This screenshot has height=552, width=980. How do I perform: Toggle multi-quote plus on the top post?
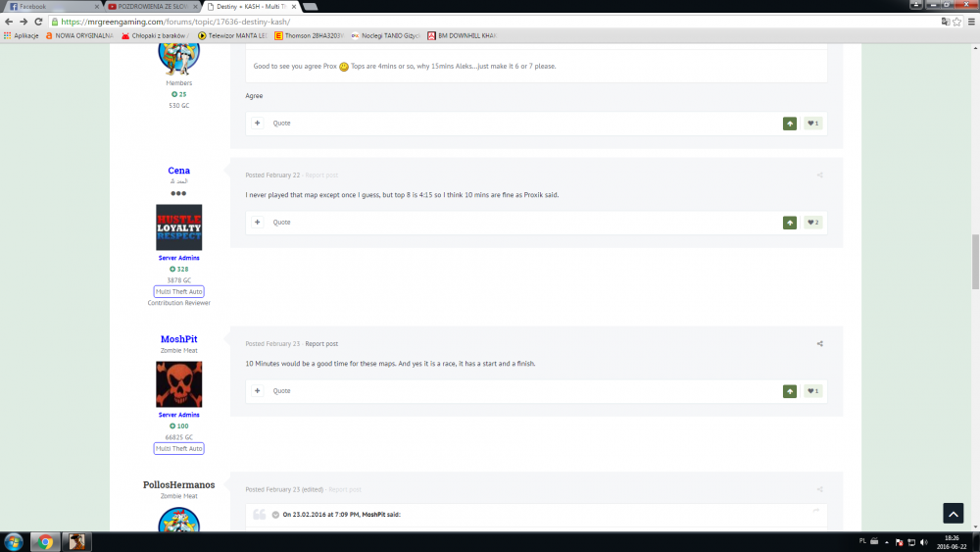(258, 124)
